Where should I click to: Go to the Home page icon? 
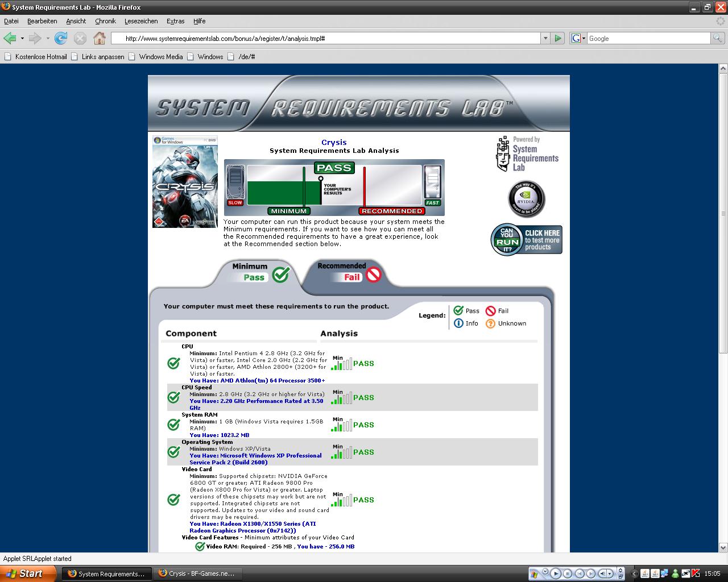[100, 38]
